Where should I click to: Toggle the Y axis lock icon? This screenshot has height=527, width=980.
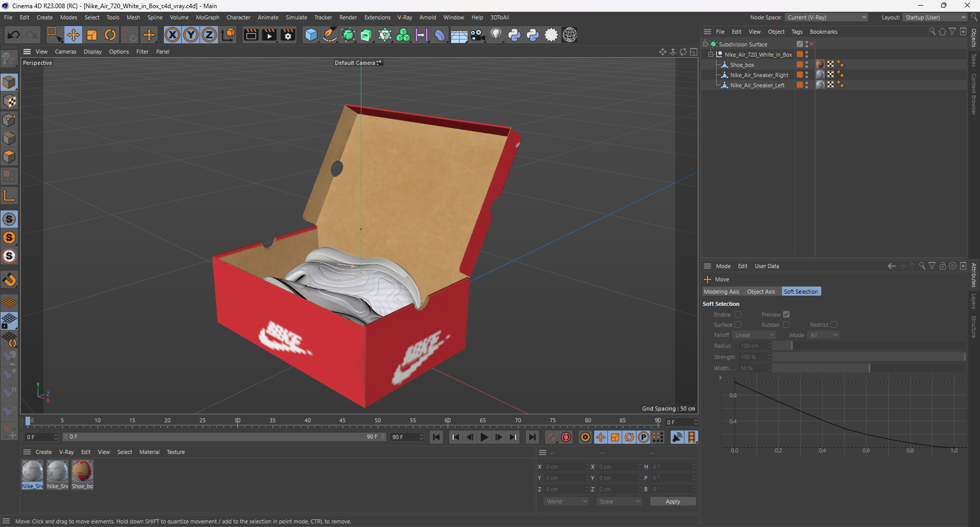pyautogui.click(x=191, y=35)
